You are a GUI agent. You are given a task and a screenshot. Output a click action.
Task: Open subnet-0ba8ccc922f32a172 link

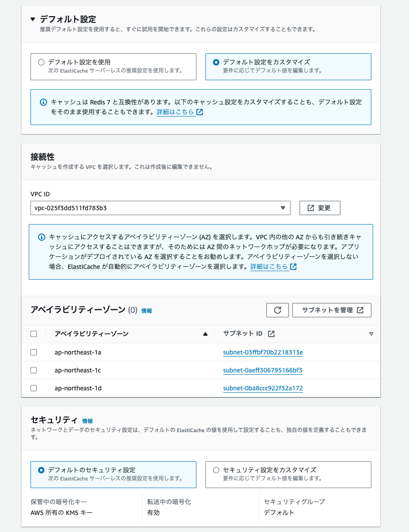tap(263, 388)
